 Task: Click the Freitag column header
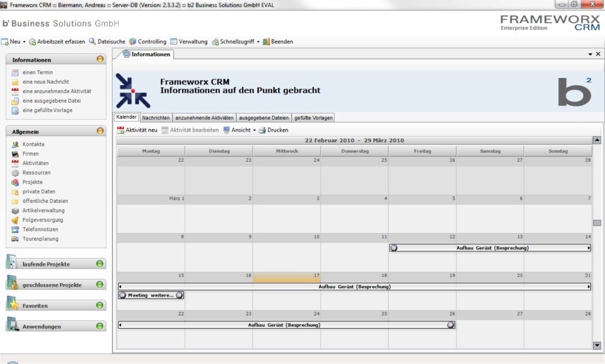coord(422,151)
